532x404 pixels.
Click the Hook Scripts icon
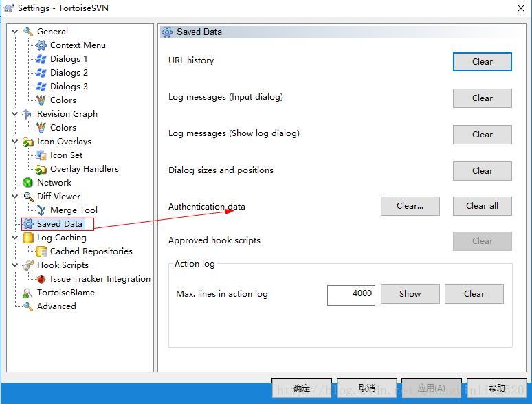27,265
